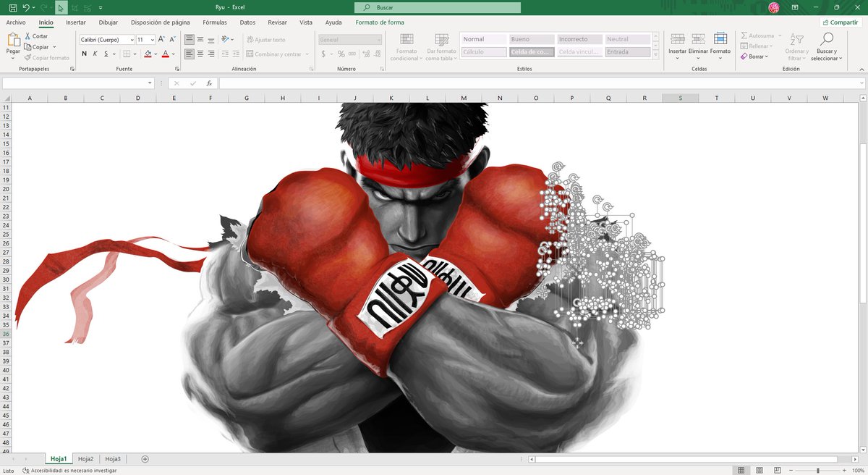
Task: Open the text orientation tool
Action: 225,40
